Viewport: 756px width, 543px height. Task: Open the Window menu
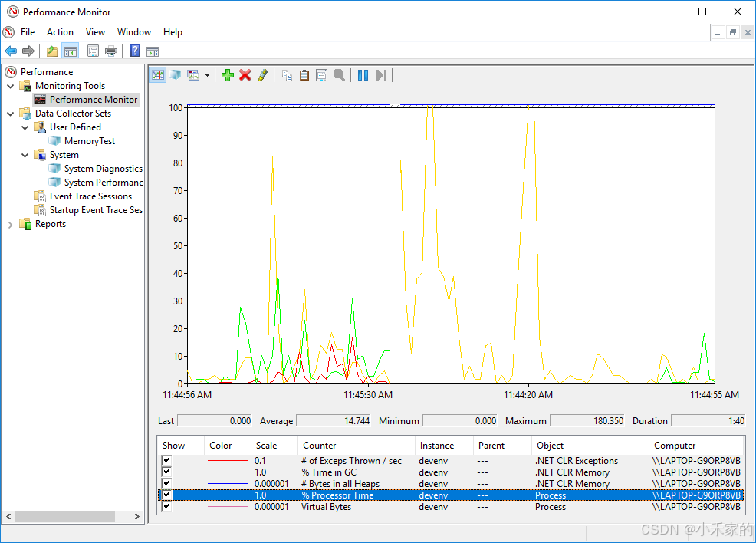pyautogui.click(x=134, y=32)
